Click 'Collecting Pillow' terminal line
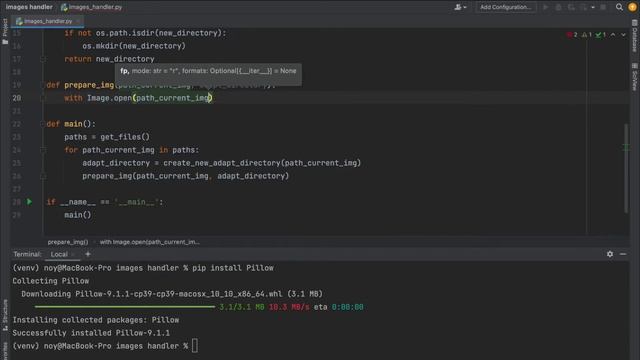 (51, 281)
